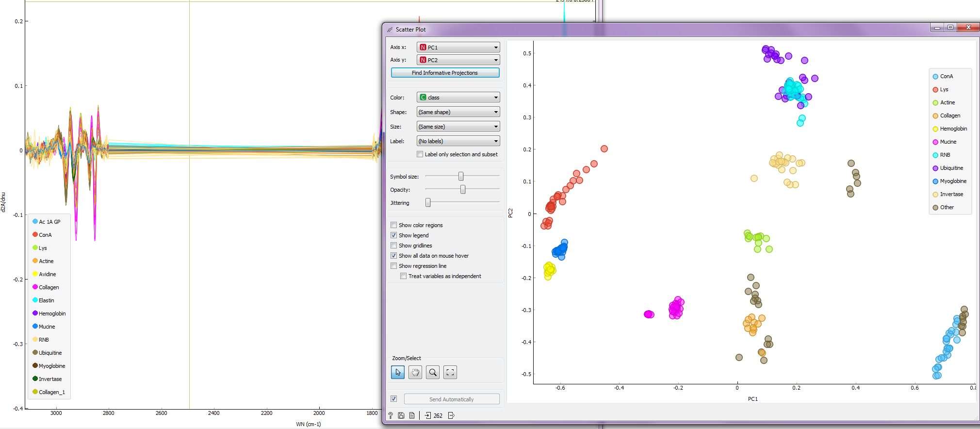980x429 pixels.
Task: Enable Label only selection and subset
Action: [420, 154]
